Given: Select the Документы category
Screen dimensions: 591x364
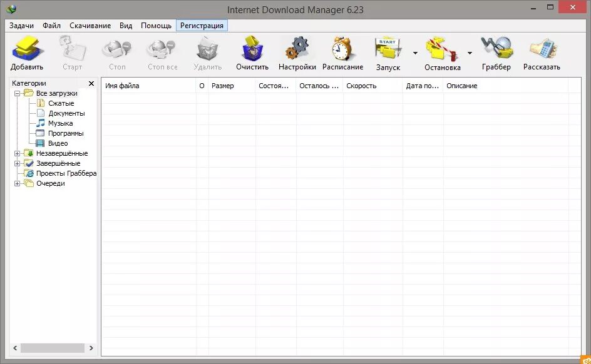Looking at the screenshot, I should click(x=66, y=113).
